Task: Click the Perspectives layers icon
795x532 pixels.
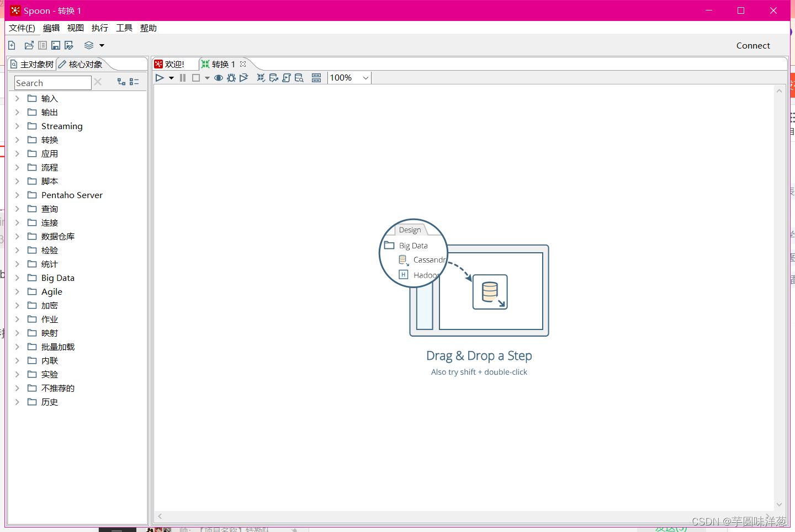Action: (x=89, y=45)
